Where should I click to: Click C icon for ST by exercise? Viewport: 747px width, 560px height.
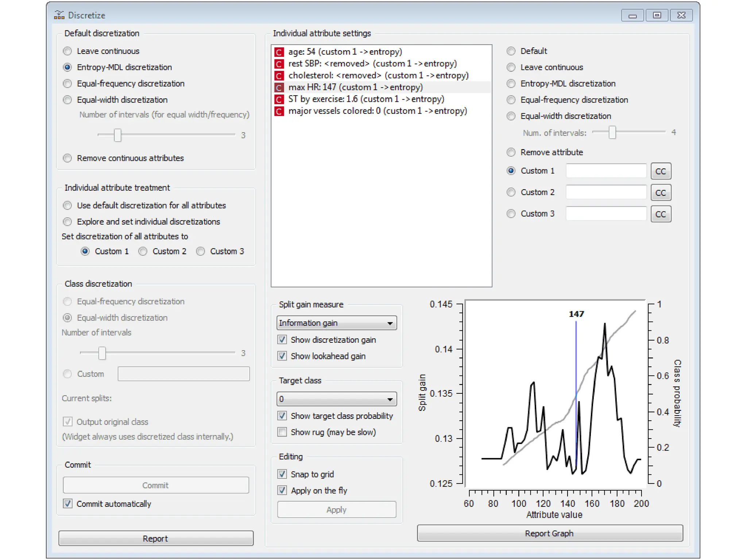tap(279, 100)
